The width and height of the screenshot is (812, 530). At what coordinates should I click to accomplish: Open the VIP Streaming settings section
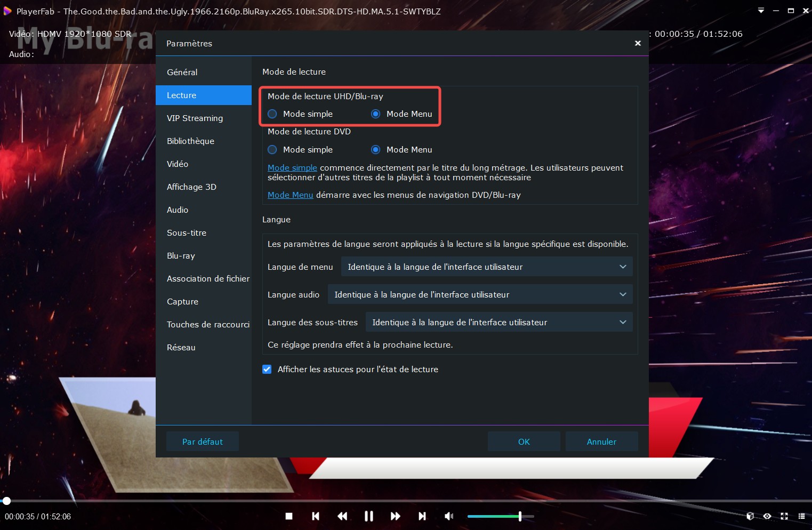pos(195,118)
